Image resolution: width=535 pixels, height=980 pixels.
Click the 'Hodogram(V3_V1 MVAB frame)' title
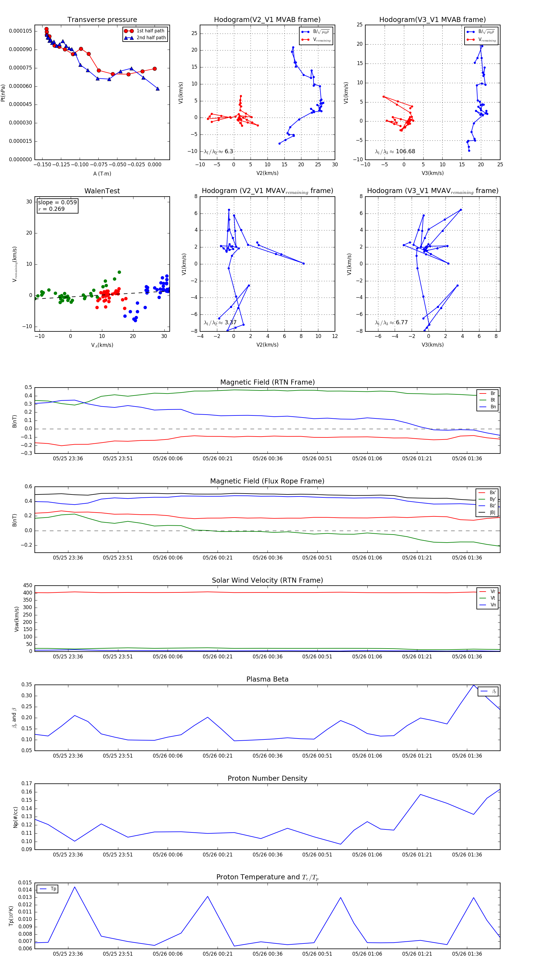point(432,19)
